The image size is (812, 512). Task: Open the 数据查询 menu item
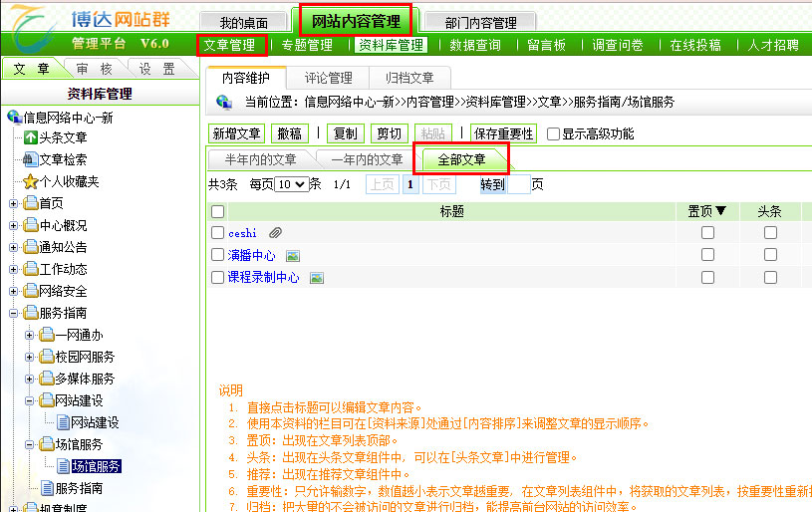pyautogui.click(x=474, y=45)
